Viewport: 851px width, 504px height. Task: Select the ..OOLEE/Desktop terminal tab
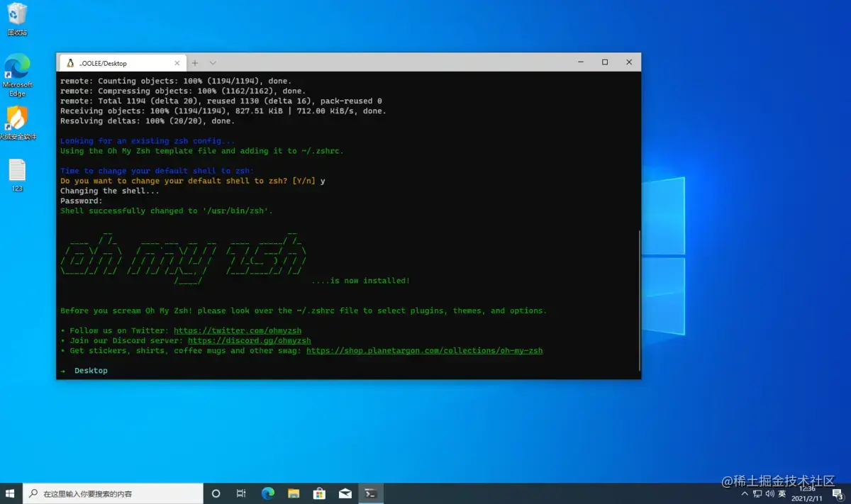(x=122, y=63)
